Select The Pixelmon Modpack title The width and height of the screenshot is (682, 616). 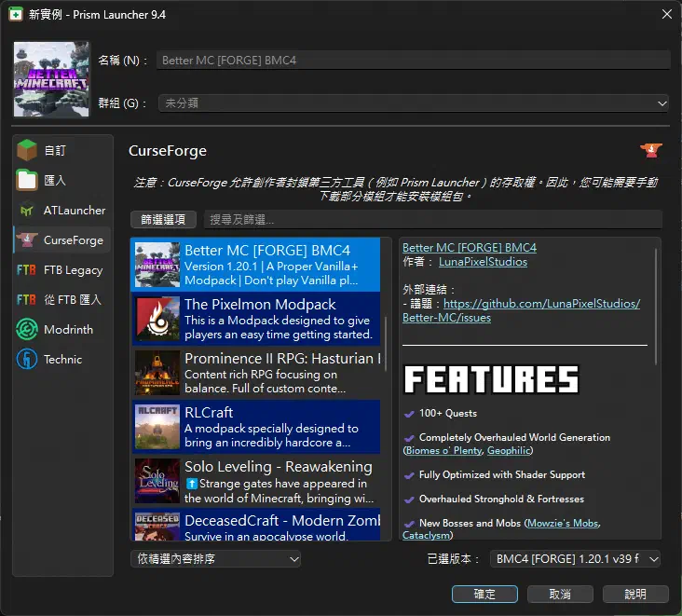(x=260, y=305)
